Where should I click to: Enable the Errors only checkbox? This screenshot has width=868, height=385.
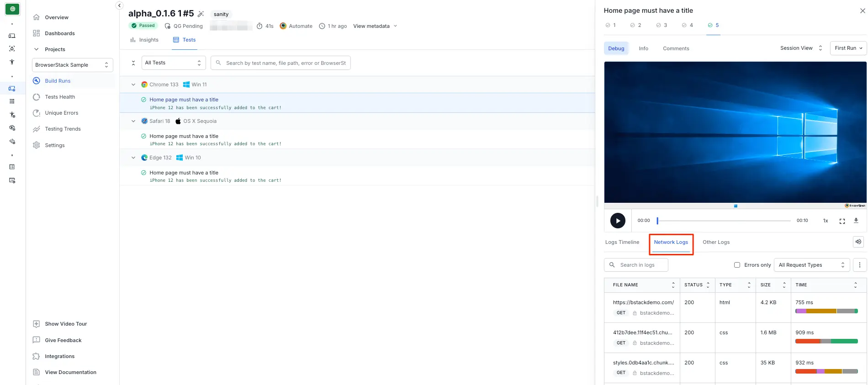point(737,265)
